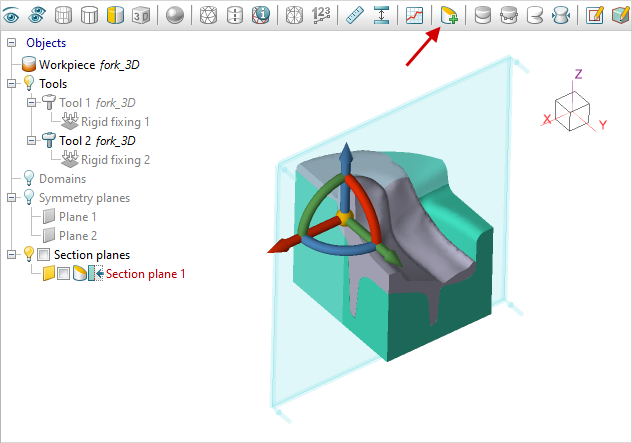Click the half-yellow cylinder toolbar icon
This screenshot has width=632, height=443.
(x=114, y=15)
